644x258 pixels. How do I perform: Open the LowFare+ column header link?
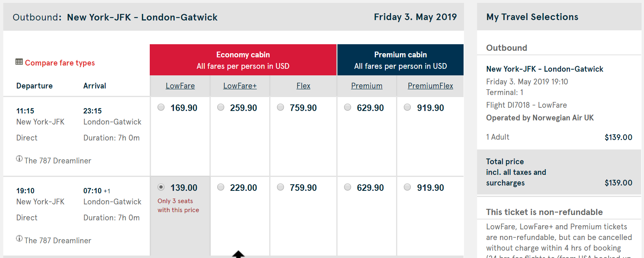click(240, 86)
